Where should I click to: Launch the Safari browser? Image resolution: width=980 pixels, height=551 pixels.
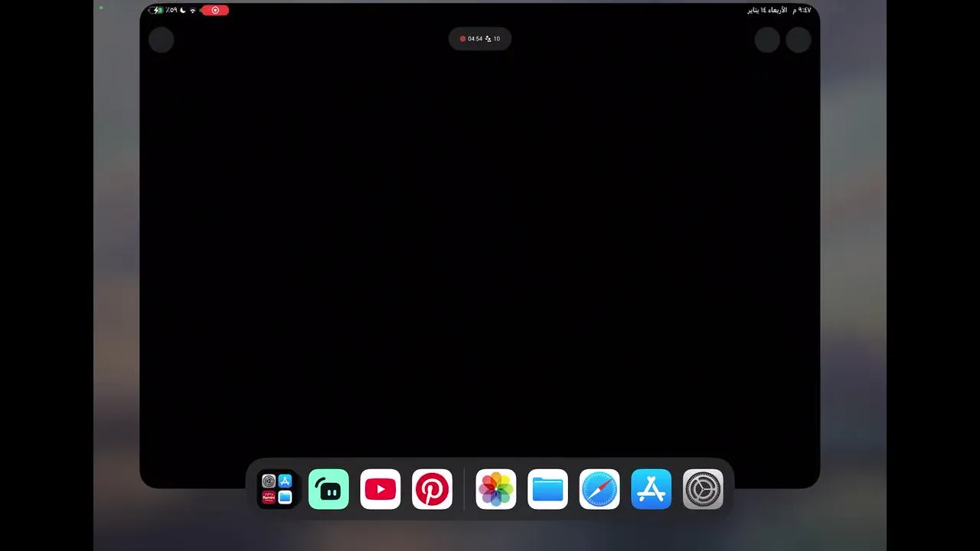[x=599, y=489]
